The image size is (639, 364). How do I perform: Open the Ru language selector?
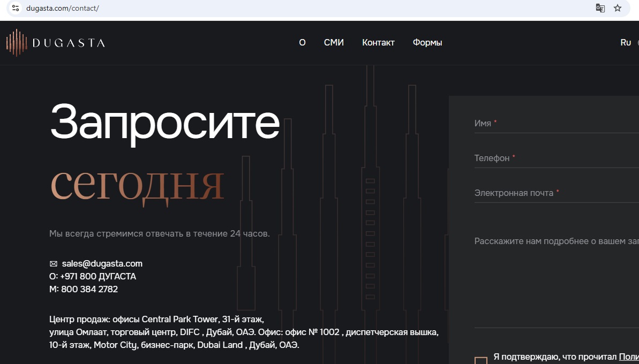coord(626,43)
